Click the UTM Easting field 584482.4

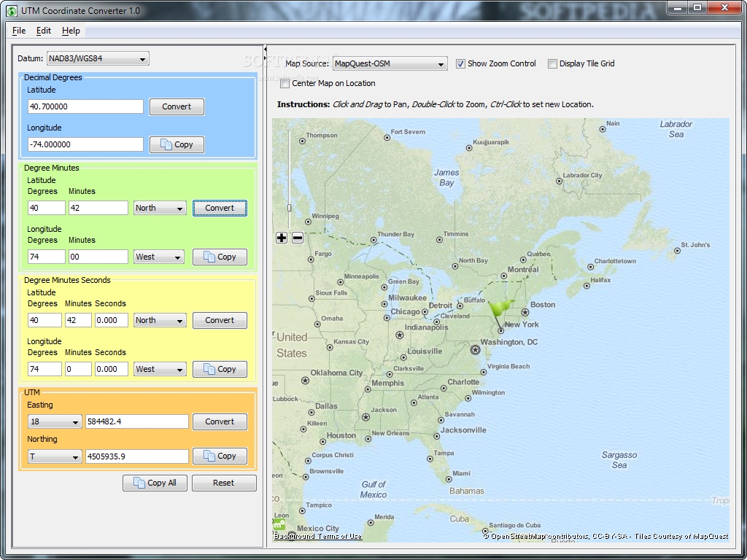(137, 422)
